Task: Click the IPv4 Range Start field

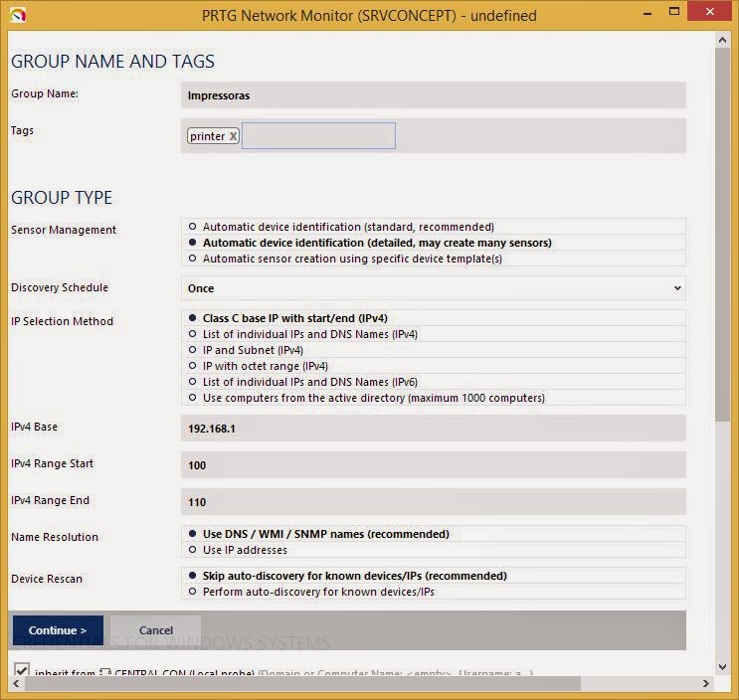Action: (x=433, y=465)
